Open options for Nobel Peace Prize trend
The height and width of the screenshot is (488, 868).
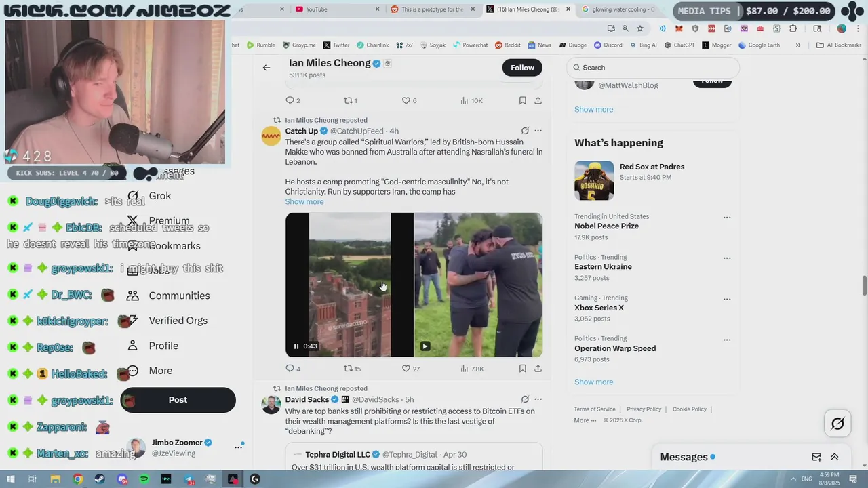pyautogui.click(x=727, y=218)
